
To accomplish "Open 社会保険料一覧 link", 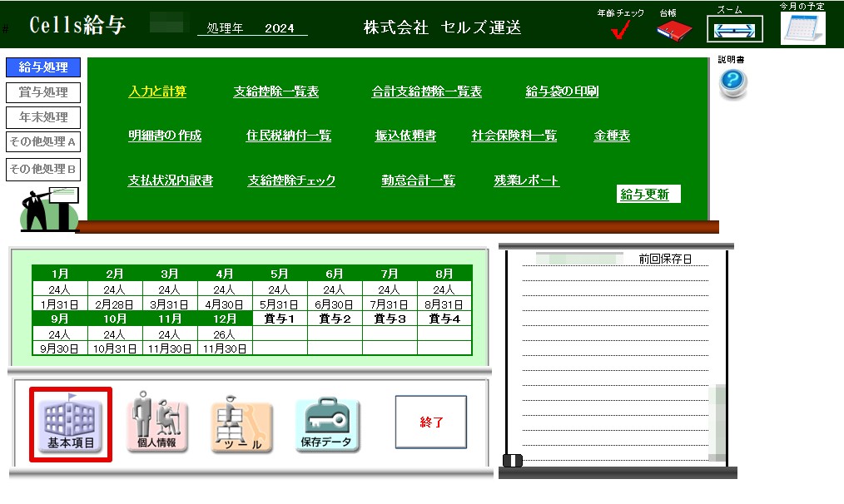I will [514, 136].
